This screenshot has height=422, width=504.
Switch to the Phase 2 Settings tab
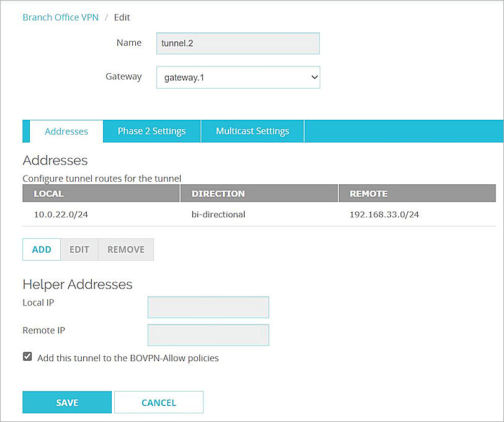coord(151,131)
